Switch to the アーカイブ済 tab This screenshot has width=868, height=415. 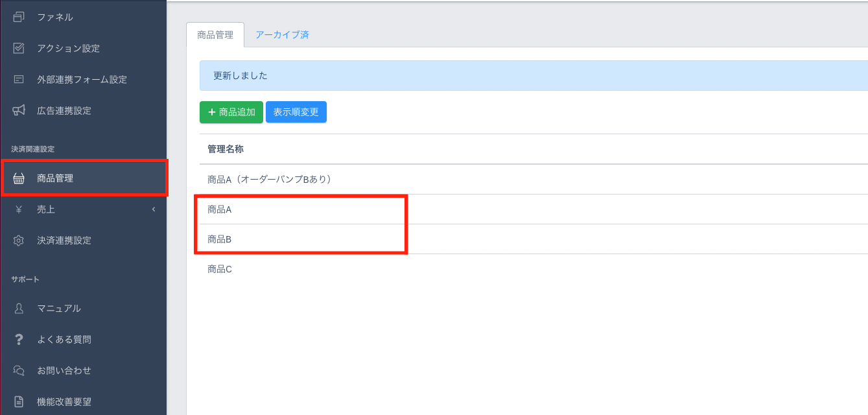[282, 35]
